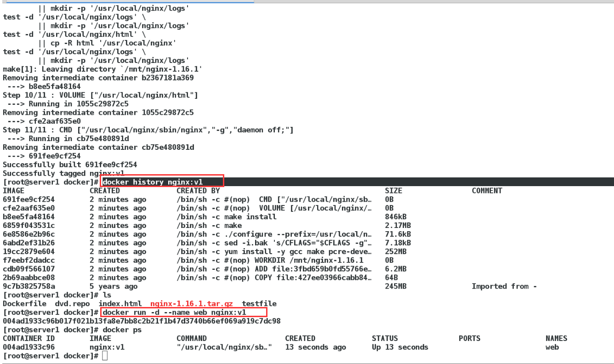This screenshot has width=614, height=364.
Task: Click the STATUS column header
Action: (385, 339)
